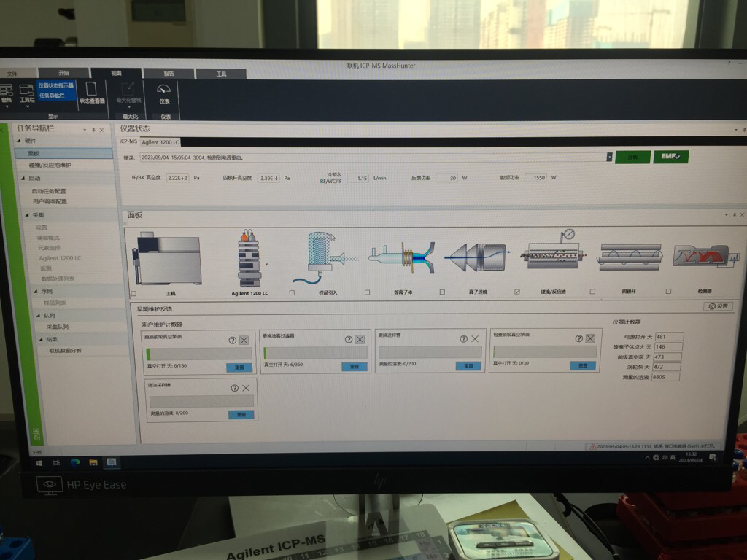
Task: Open help for 更换前级真空泵油 counter
Action: pyautogui.click(x=233, y=340)
